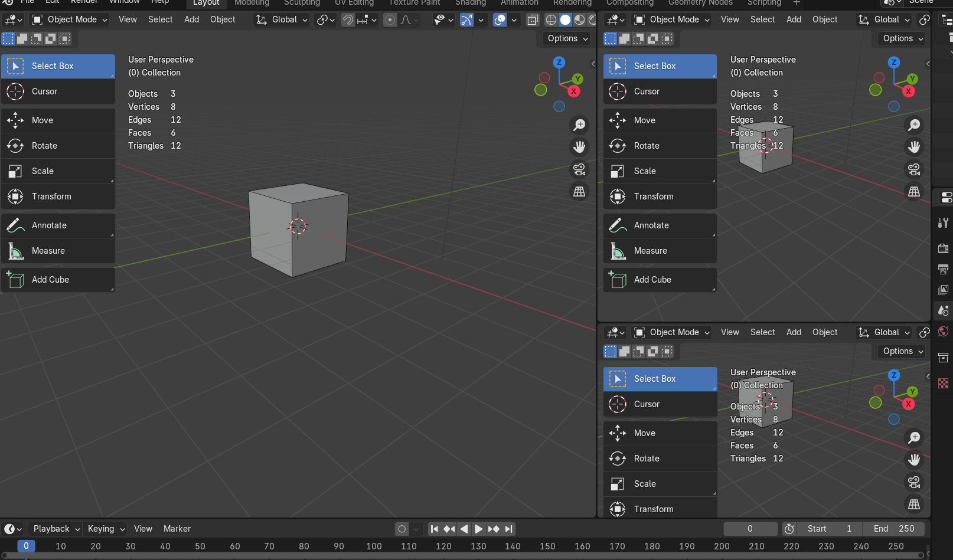Viewport: 953px width, 560px height.
Task: Click the End frame field showing 250
Action: point(895,529)
